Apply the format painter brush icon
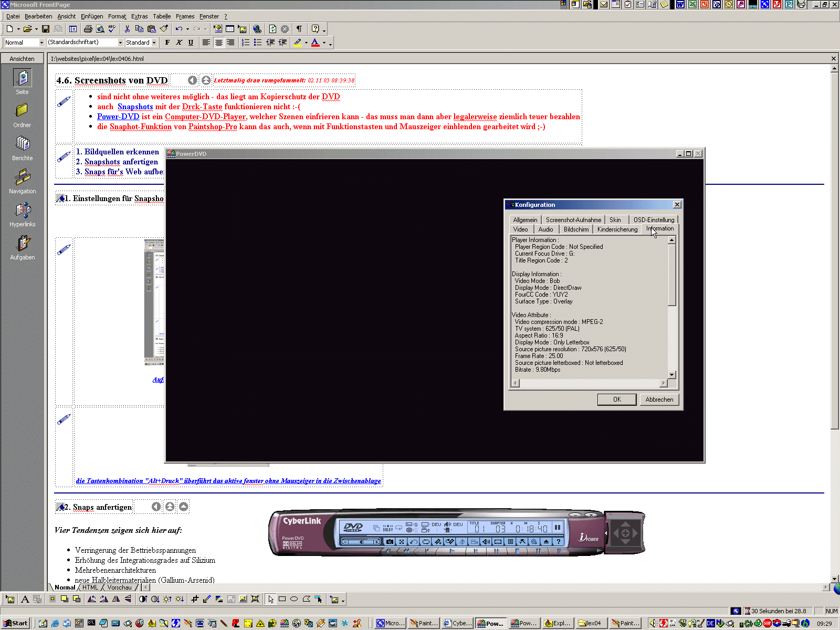The width and height of the screenshot is (840, 630). (164, 29)
